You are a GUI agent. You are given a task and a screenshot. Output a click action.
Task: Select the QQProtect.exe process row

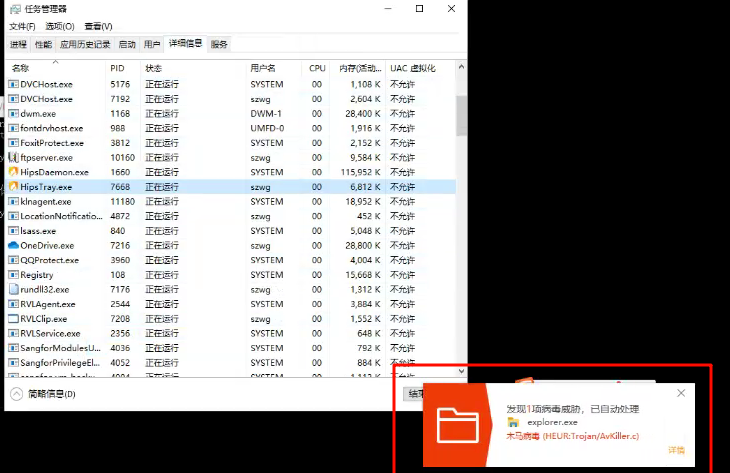50,260
